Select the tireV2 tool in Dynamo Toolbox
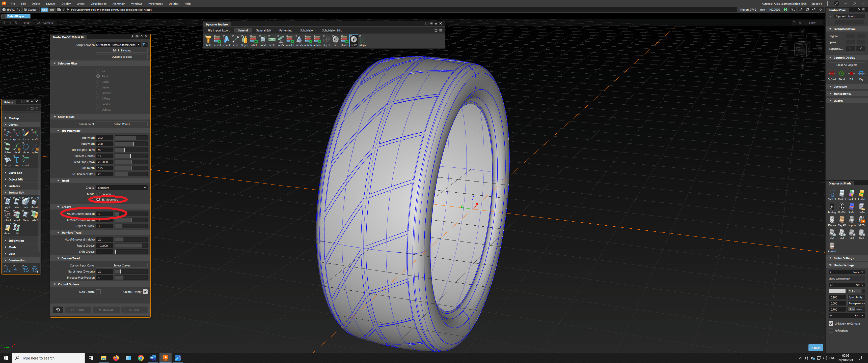 (354, 39)
